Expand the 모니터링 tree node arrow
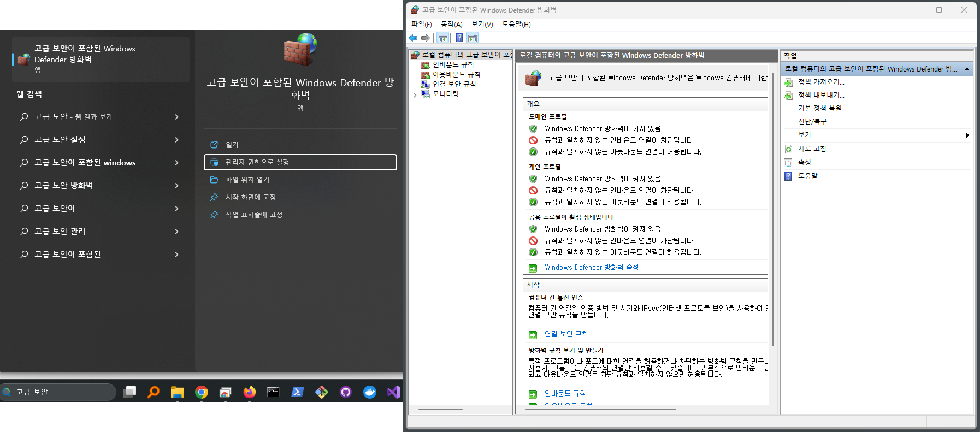The height and width of the screenshot is (432, 980). coord(415,94)
